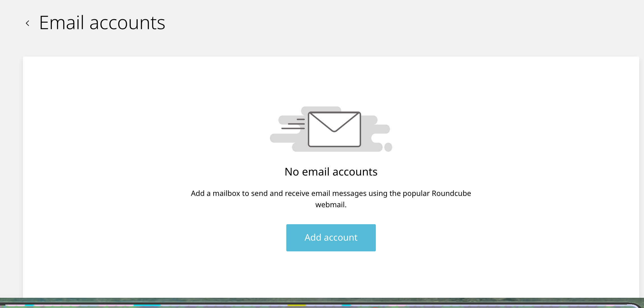Click the word 'webmail.' on second line
Viewport: 644px width, 308px height.
(331, 205)
